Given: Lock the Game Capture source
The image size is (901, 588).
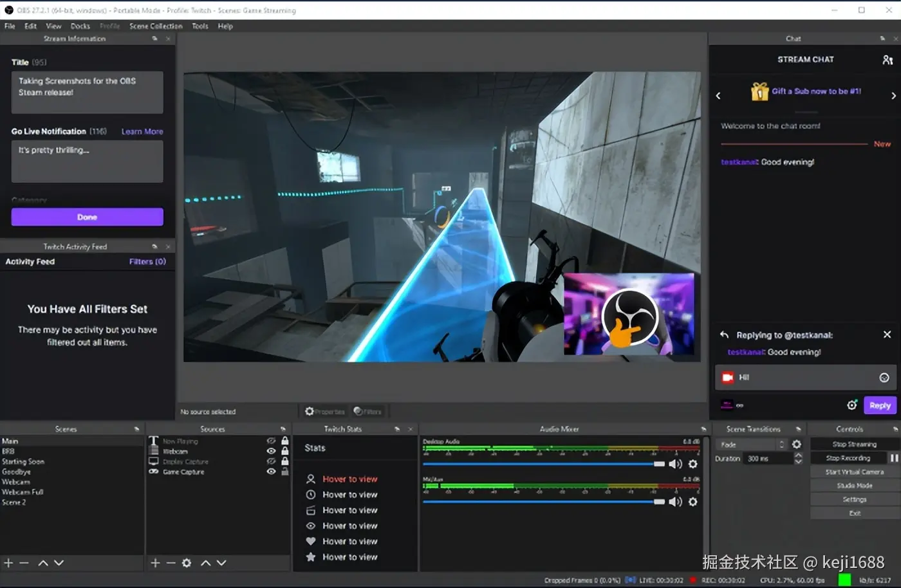Looking at the screenshot, I should [x=285, y=472].
